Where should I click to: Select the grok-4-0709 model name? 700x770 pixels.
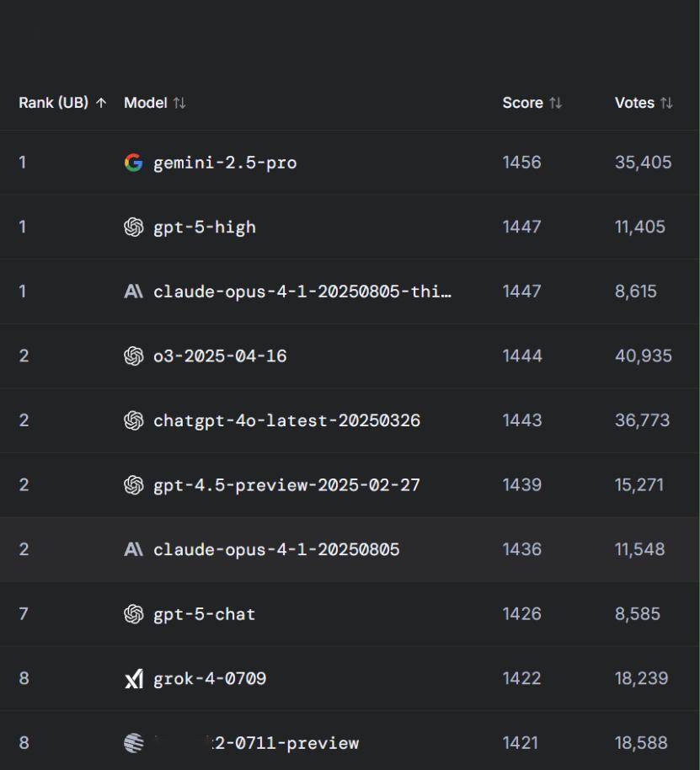tap(210, 679)
